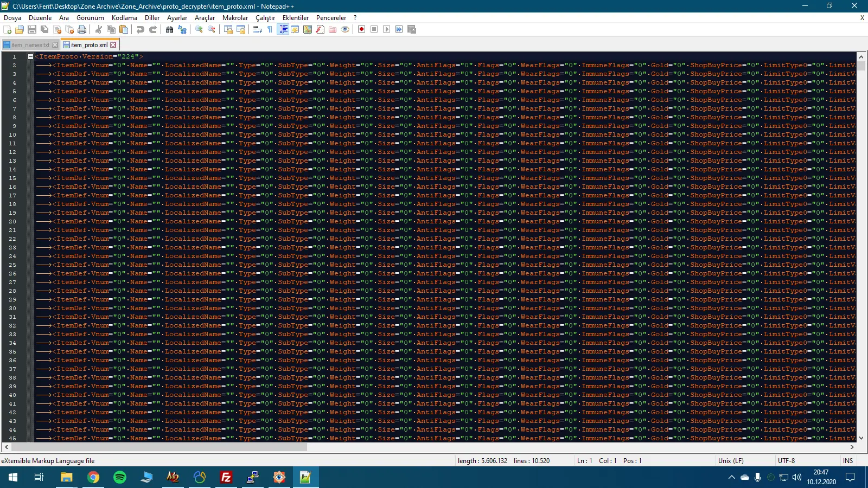Open the Makrolar menu
The width and height of the screenshot is (868, 488).
tap(235, 18)
